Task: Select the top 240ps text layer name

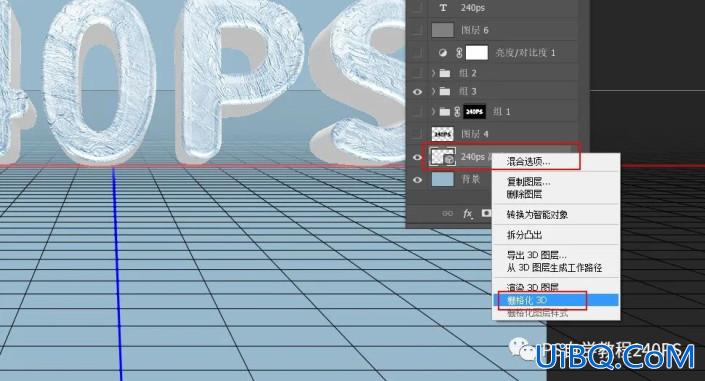Action: coord(472,8)
